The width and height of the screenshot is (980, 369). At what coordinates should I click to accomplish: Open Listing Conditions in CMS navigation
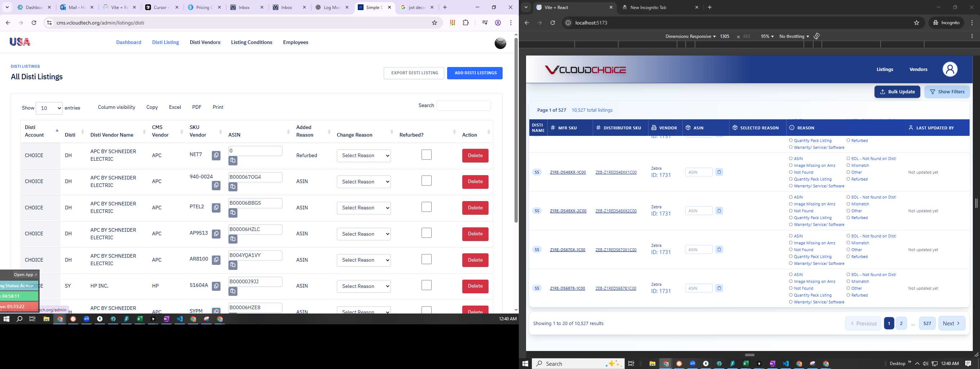[251, 42]
